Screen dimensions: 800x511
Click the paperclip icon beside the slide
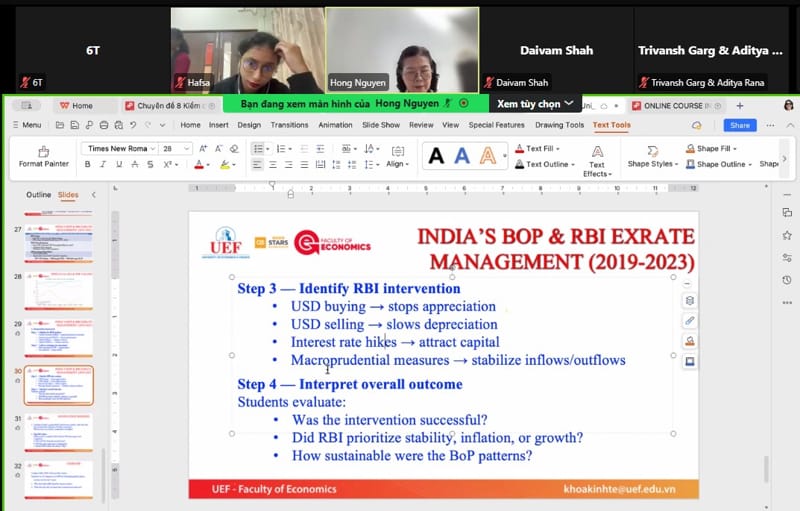[689, 320]
